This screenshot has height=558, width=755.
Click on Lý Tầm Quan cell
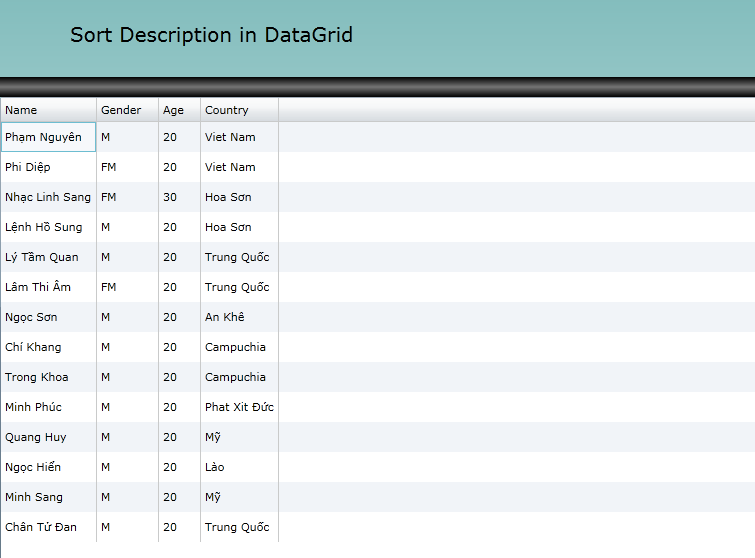(48, 257)
